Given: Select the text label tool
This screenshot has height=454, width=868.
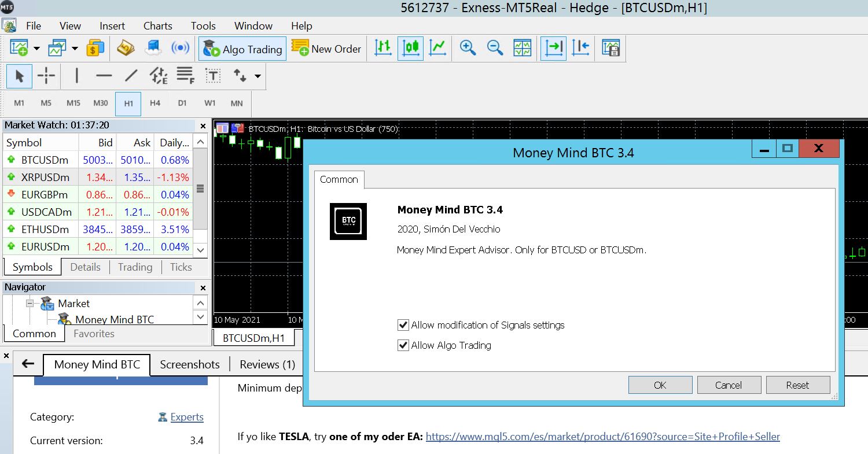Looking at the screenshot, I should (213, 76).
